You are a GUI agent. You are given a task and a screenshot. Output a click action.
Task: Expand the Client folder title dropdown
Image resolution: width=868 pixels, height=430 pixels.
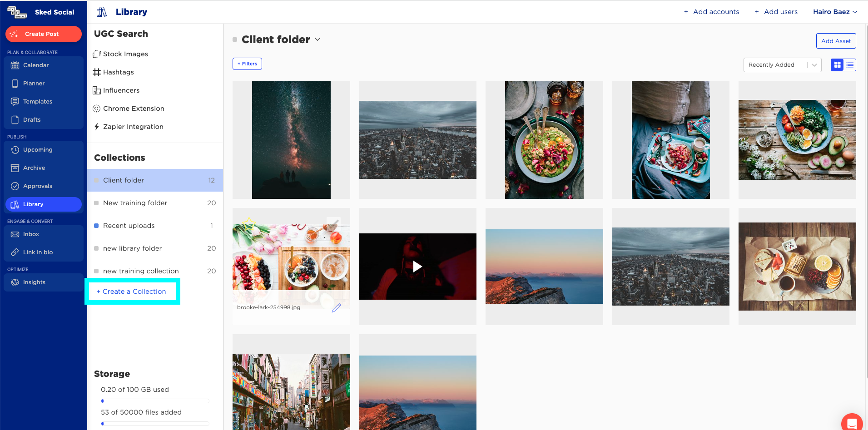coord(317,40)
